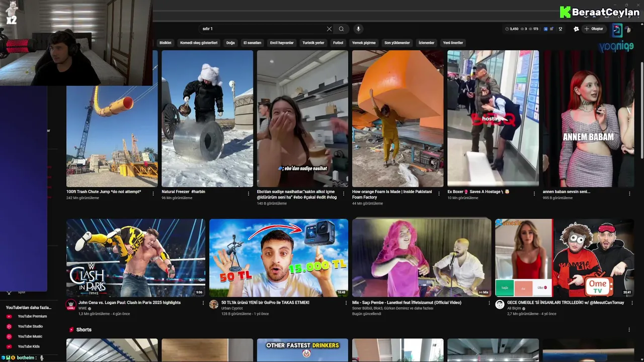This screenshot has width=644, height=362.
Task: Open YouTube Music link in sidebar
Action: [x=30, y=336]
